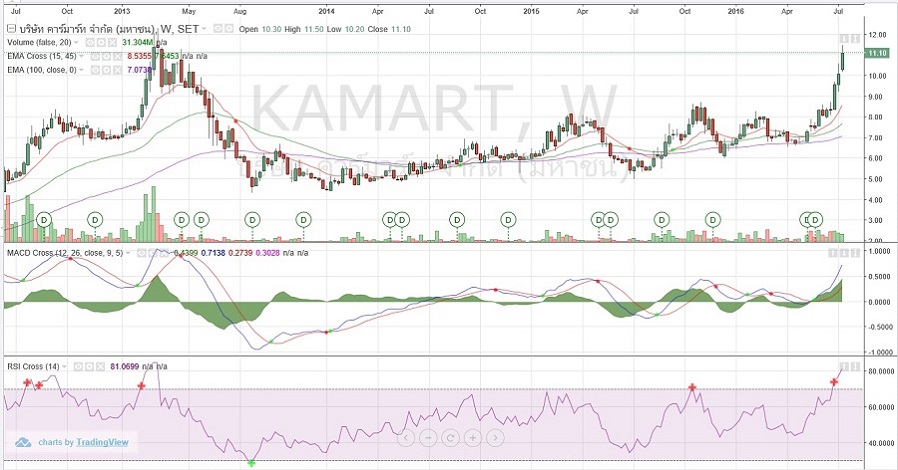Remove the Volume indicator with its X icon

pyautogui.click(x=112, y=42)
